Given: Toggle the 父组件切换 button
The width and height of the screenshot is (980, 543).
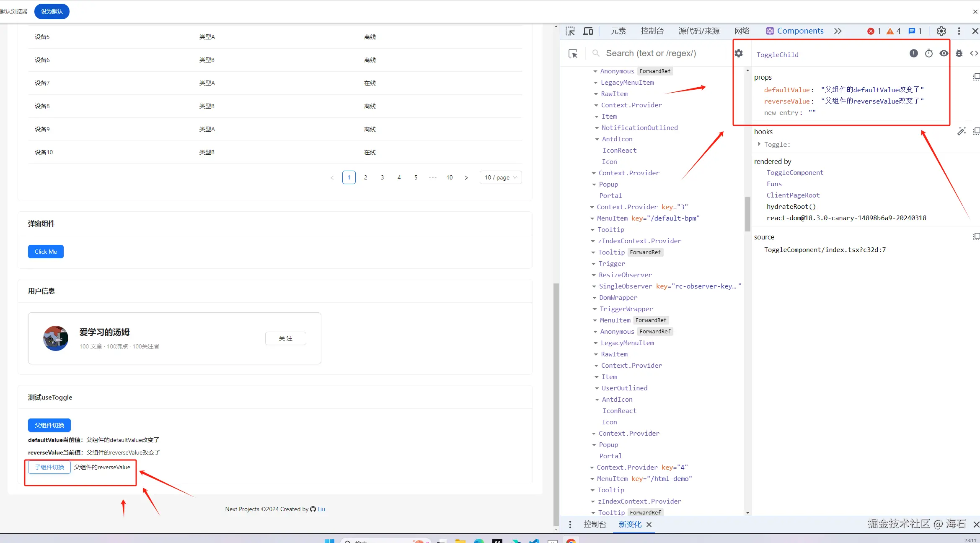Looking at the screenshot, I should point(49,425).
